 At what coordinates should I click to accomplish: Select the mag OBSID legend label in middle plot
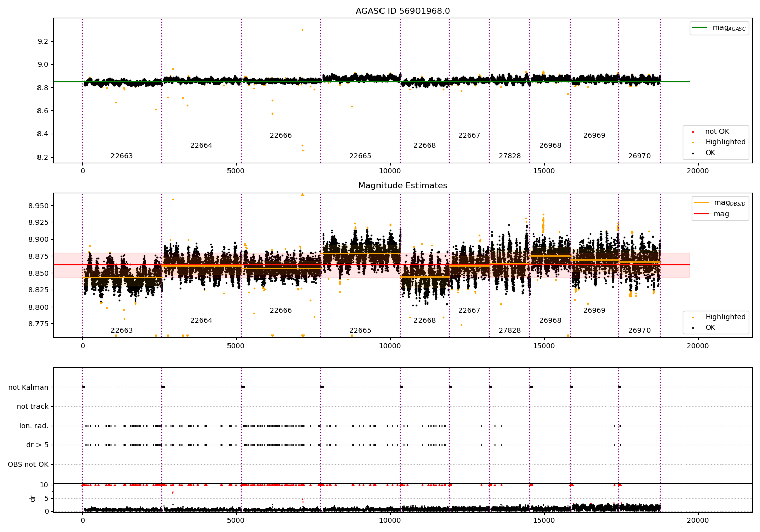coord(730,203)
